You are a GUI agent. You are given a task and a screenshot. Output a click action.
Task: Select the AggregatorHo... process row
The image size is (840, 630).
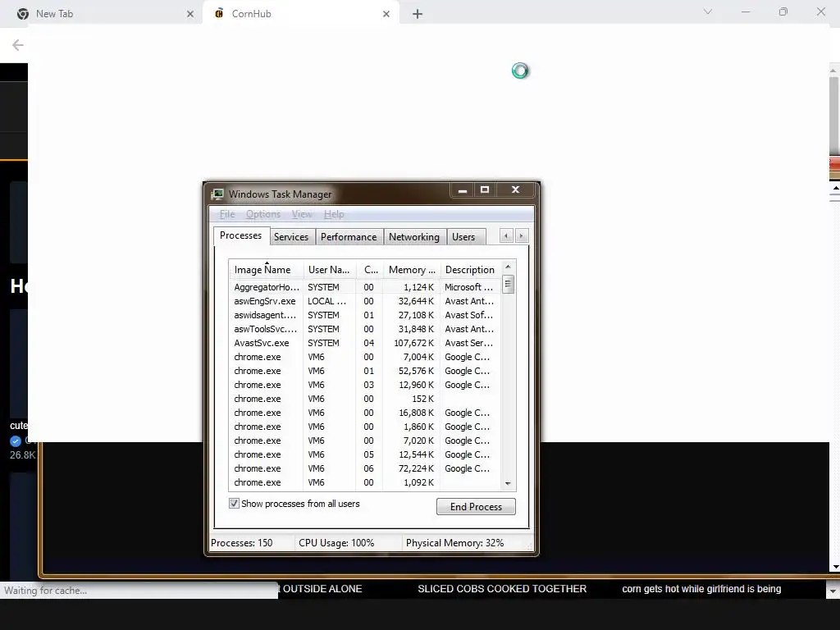[x=365, y=287]
